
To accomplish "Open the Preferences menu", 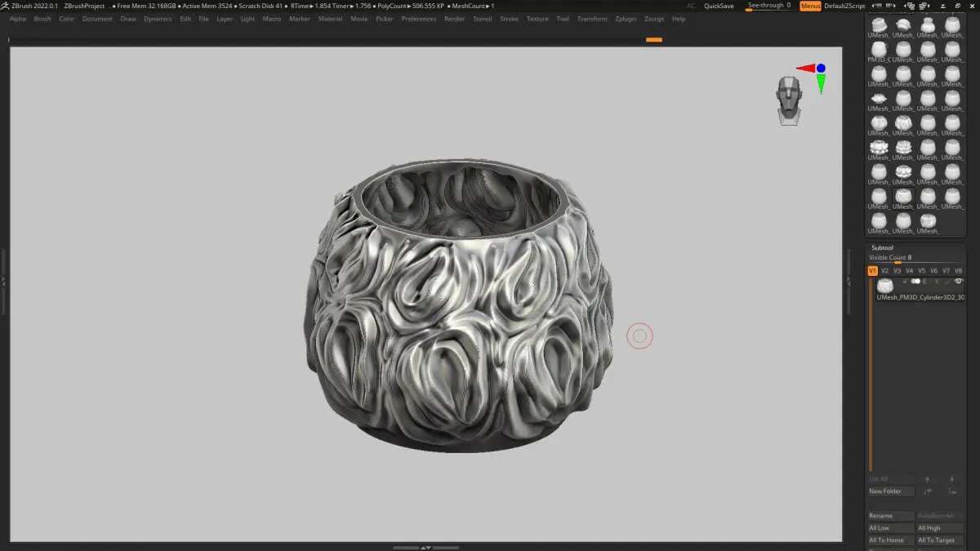I will click(419, 19).
